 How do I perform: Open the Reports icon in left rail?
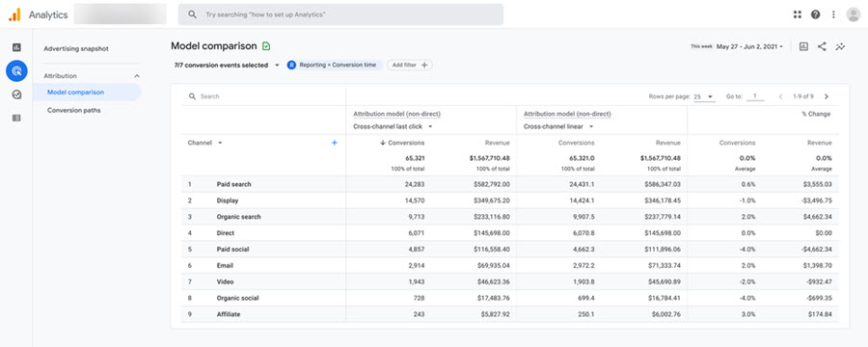pos(16,47)
